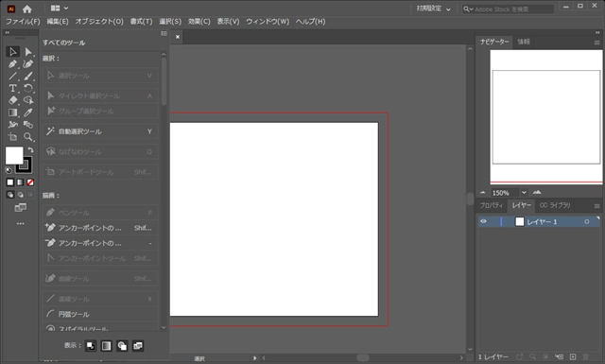Select the Eyedropper tool in the toolbar
Screen dimensions: 605x364
pos(27,113)
